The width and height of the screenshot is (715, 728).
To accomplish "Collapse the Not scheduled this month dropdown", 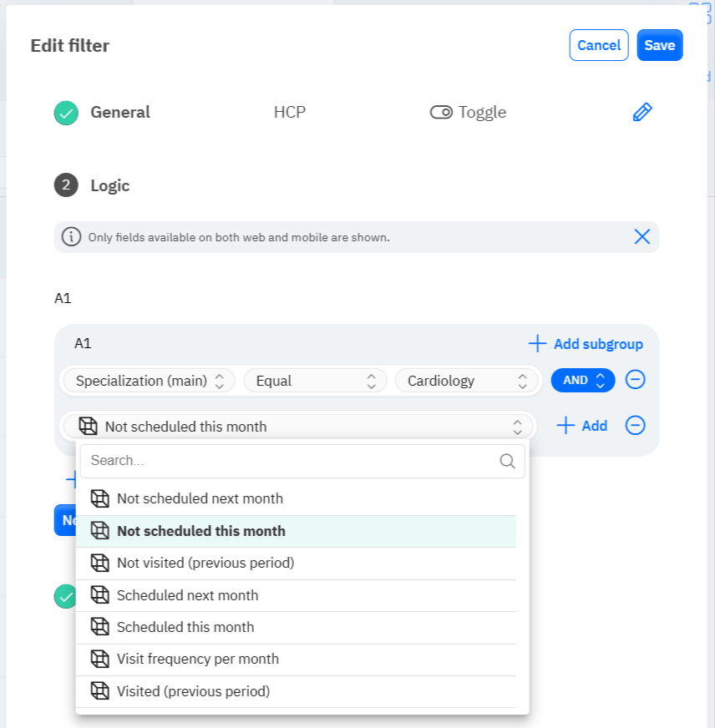I will tap(298, 427).
